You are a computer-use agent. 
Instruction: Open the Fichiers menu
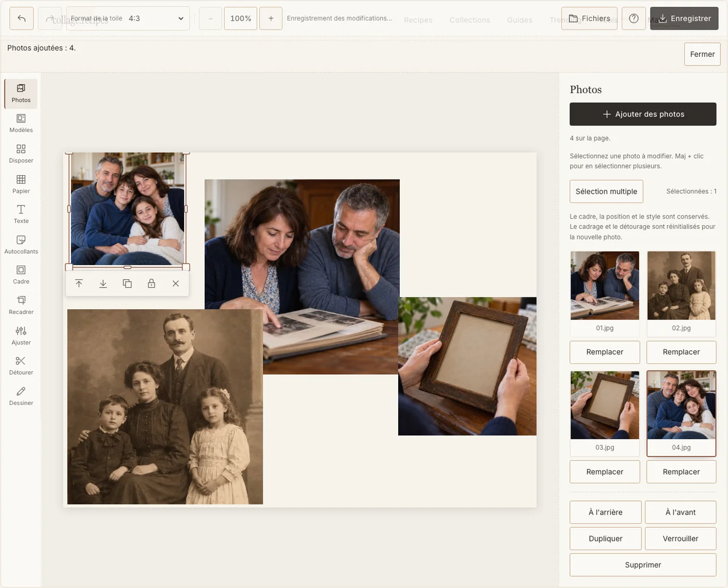pos(589,18)
